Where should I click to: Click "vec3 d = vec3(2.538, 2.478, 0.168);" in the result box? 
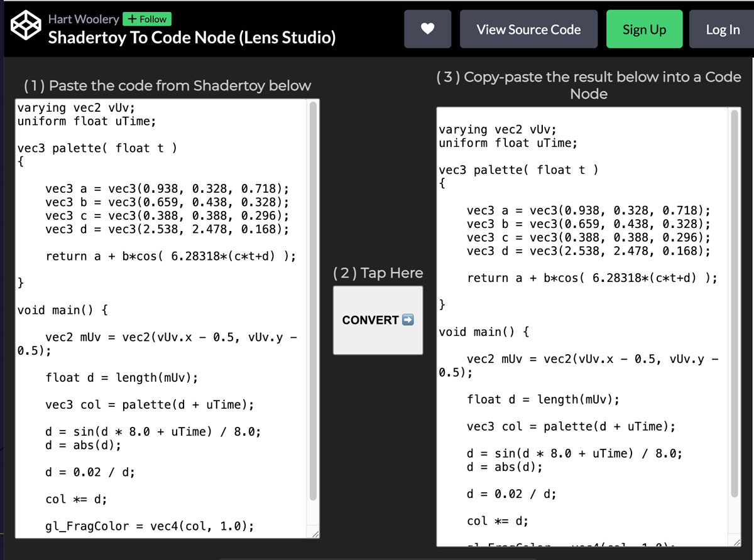(589, 251)
